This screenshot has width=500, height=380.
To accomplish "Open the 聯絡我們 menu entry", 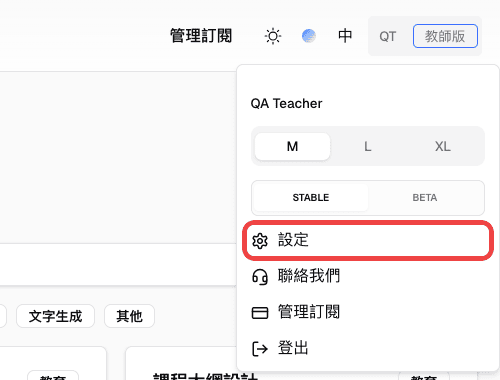I will pos(368,276).
